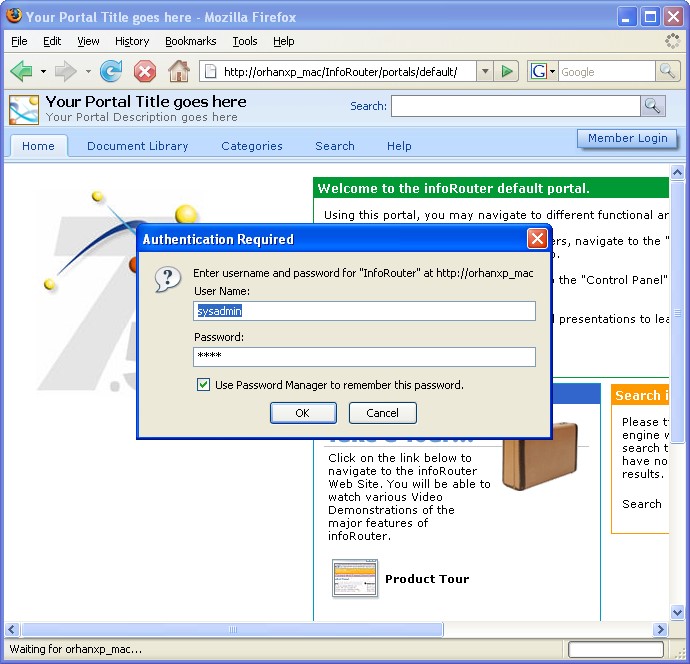Click the 'Waiting for orhanxp_mac...' status text
This screenshot has height=664, width=690.
click(76, 649)
